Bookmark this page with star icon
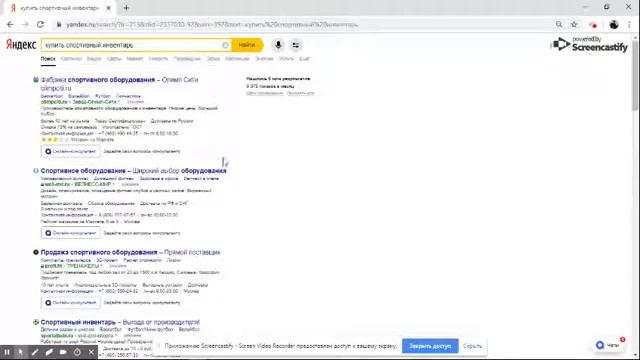Screen dimensions: 640x360 coord(574,24)
